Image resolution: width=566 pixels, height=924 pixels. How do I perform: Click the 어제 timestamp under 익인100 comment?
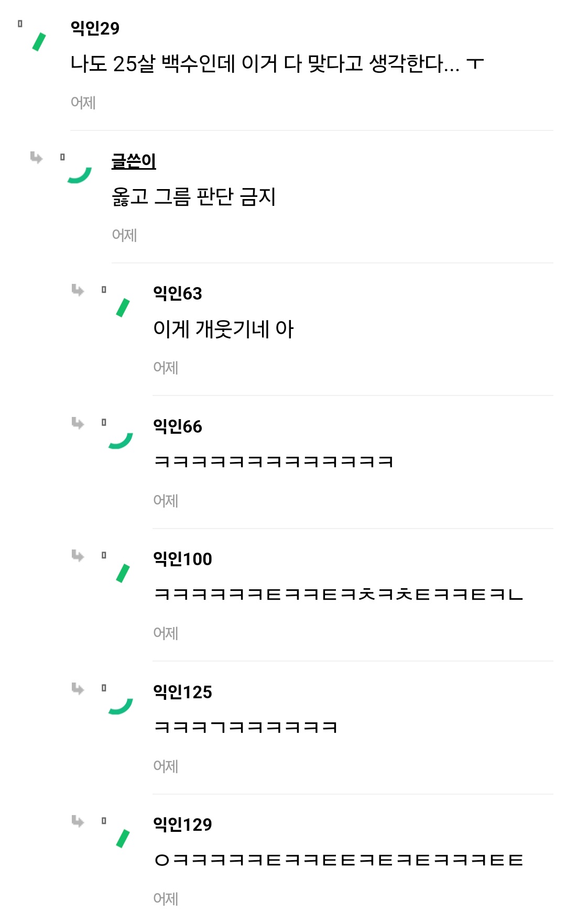coord(166,633)
